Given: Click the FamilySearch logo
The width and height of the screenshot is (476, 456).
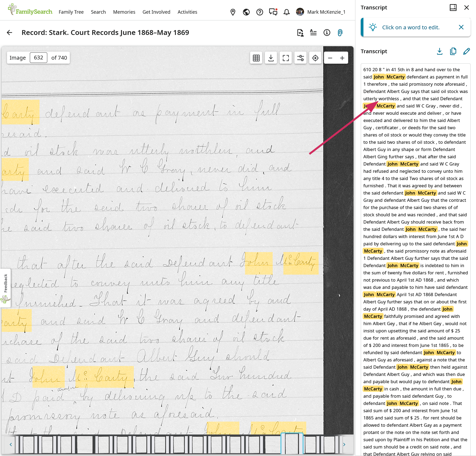Looking at the screenshot, I should point(30,10).
